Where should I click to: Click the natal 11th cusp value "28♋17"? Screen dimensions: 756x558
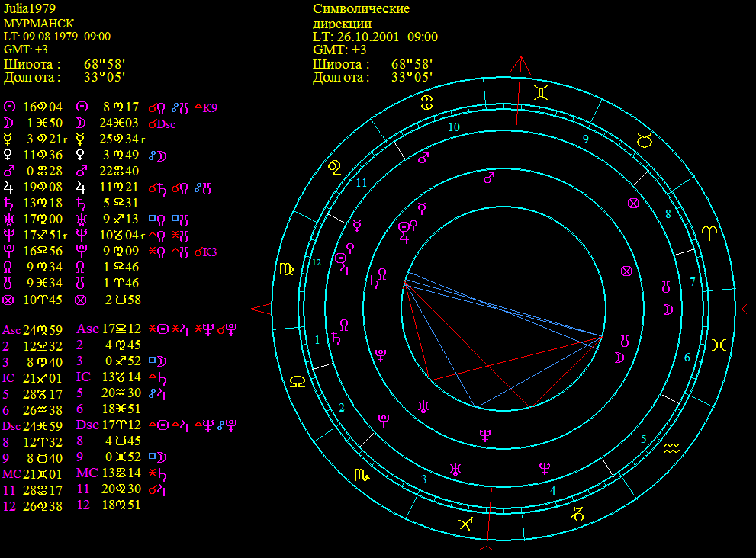pos(43,491)
